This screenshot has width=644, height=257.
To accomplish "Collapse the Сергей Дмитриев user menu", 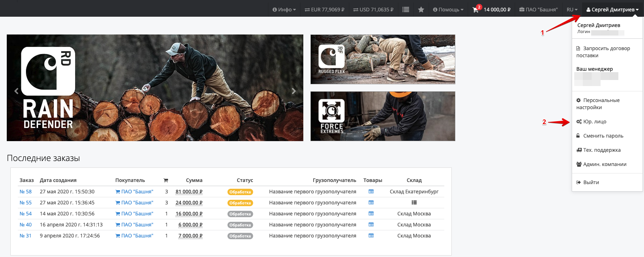I will (612, 10).
